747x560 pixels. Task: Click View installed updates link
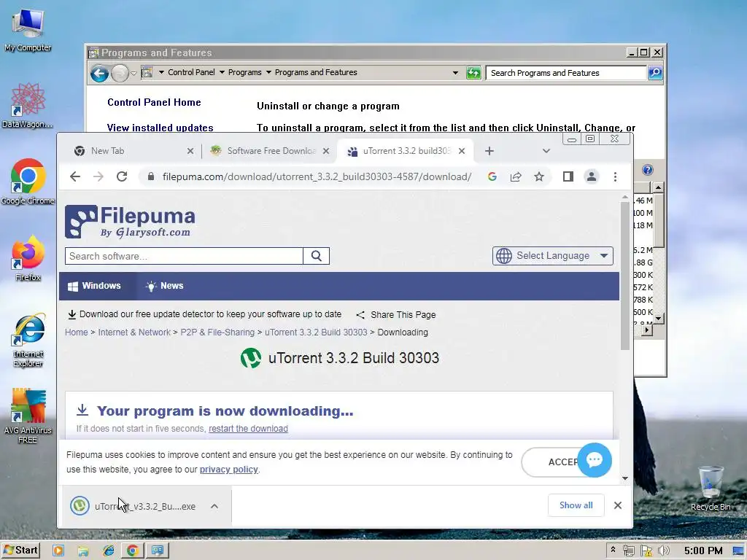point(160,128)
